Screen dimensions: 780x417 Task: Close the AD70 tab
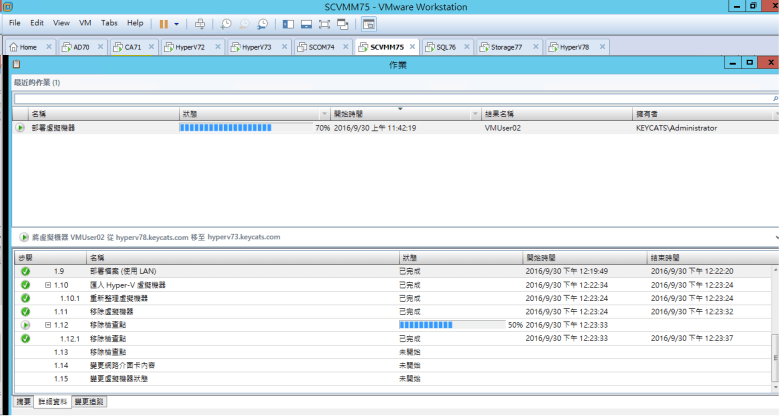point(100,46)
